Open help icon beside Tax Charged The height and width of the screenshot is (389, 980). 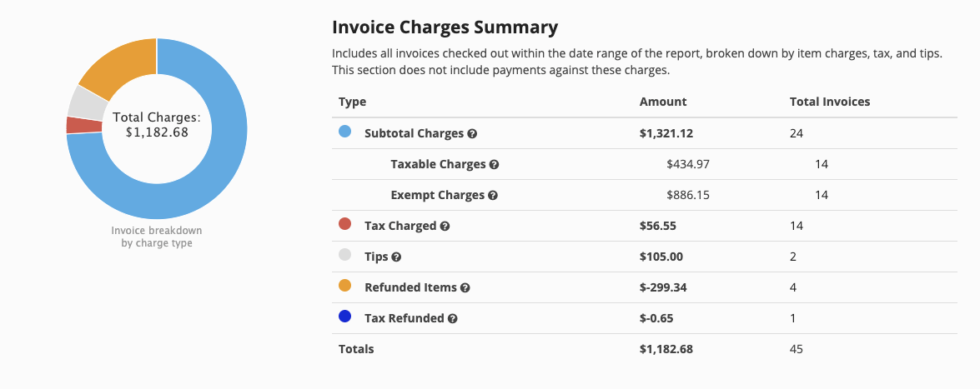click(x=445, y=226)
